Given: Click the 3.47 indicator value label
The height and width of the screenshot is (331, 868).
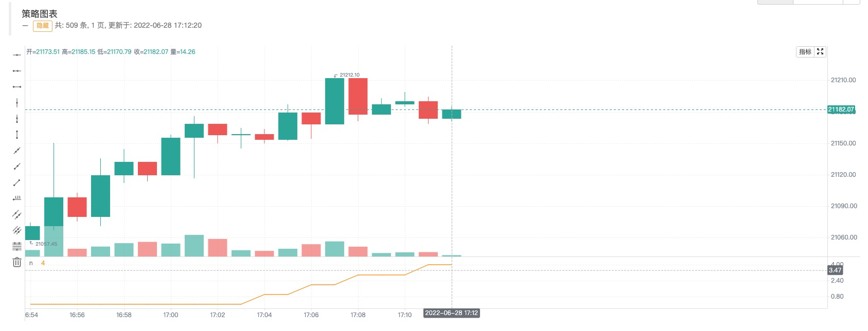Looking at the screenshot, I should 835,270.
